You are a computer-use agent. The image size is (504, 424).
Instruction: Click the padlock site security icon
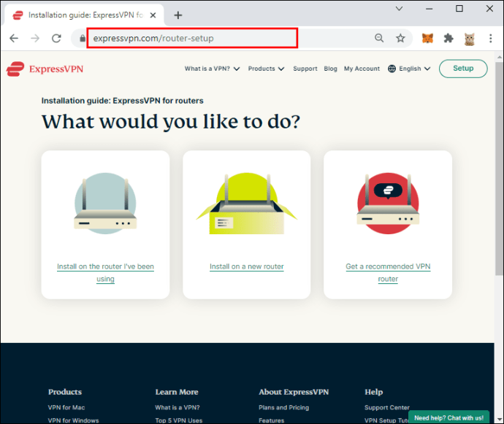(83, 39)
